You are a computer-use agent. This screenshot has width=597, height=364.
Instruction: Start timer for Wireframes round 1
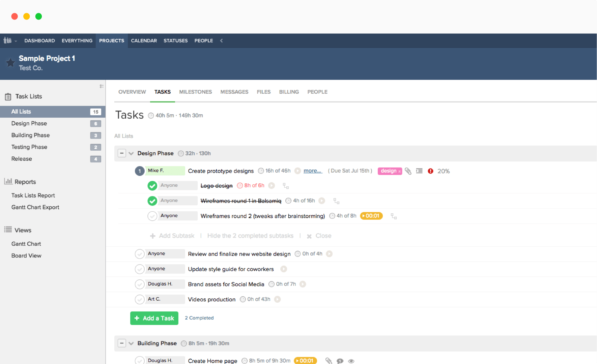click(x=322, y=201)
